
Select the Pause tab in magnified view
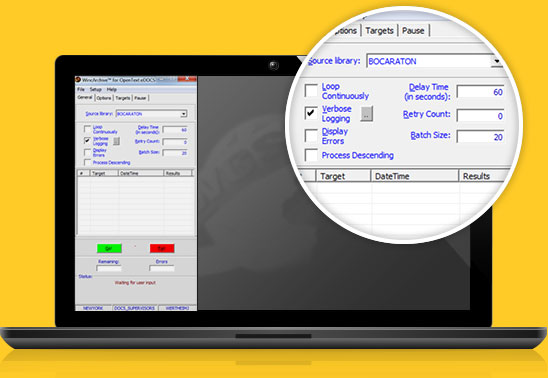[413, 31]
